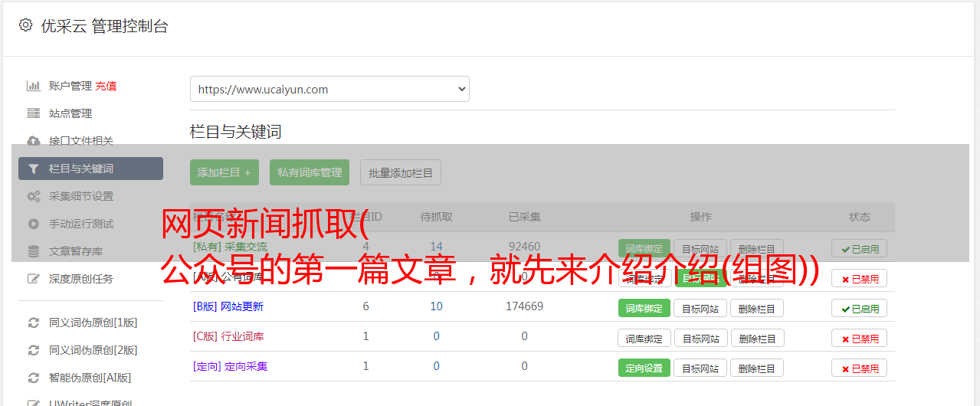Open the https://www.ucaiyun.com site dropdown

tap(329, 89)
